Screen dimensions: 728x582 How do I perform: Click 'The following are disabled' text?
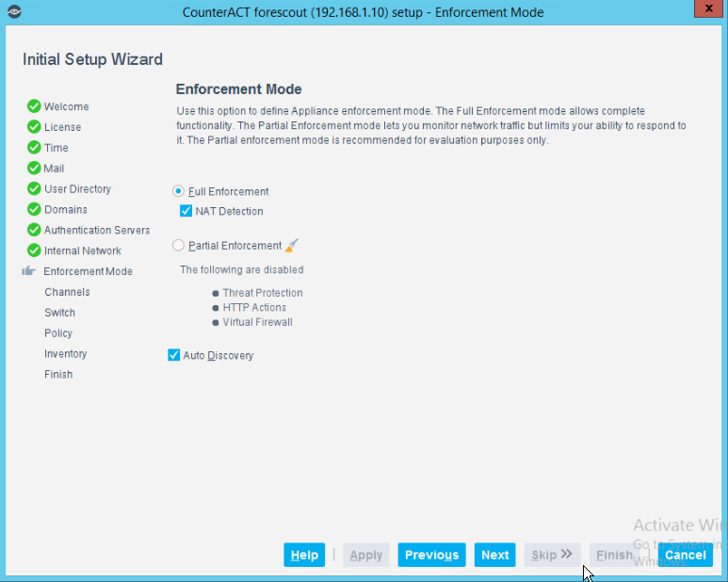(242, 269)
